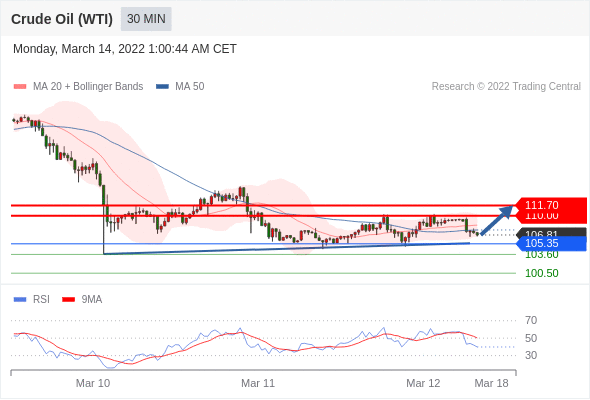
Task: Click the Mar 10 date axis label
Action: click(x=93, y=383)
